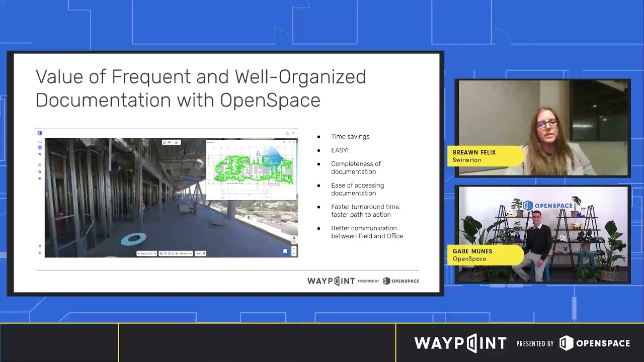Open the blue chat button in the viewer corner
This screenshot has width=644, height=362.
click(x=285, y=251)
